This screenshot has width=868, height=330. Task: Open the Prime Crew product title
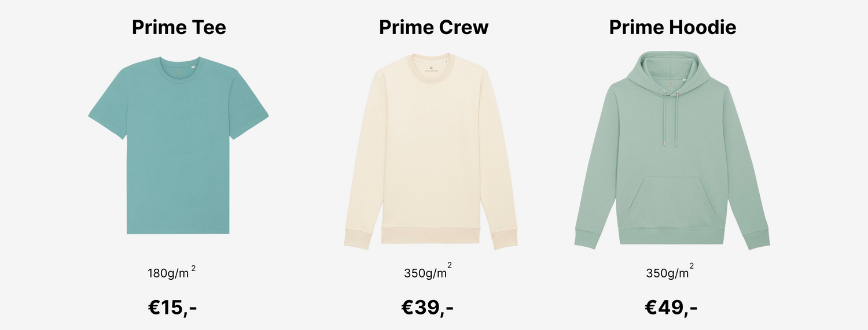click(x=433, y=27)
